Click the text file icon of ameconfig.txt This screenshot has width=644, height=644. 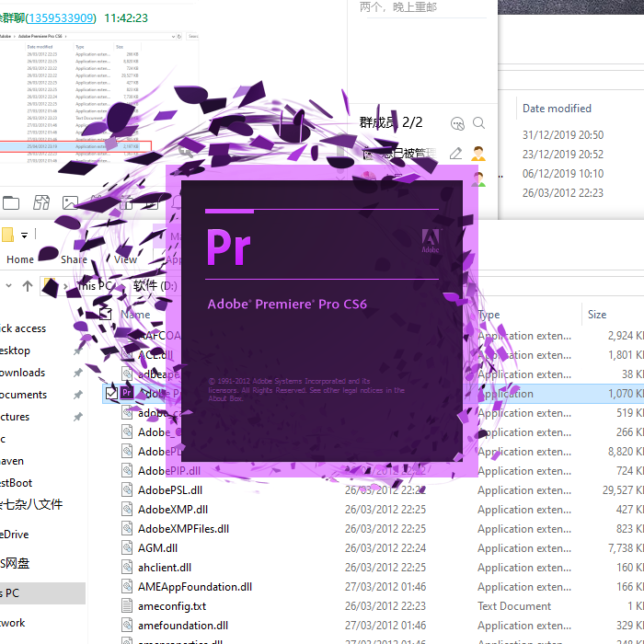pyautogui.click(x=127, y=605)
